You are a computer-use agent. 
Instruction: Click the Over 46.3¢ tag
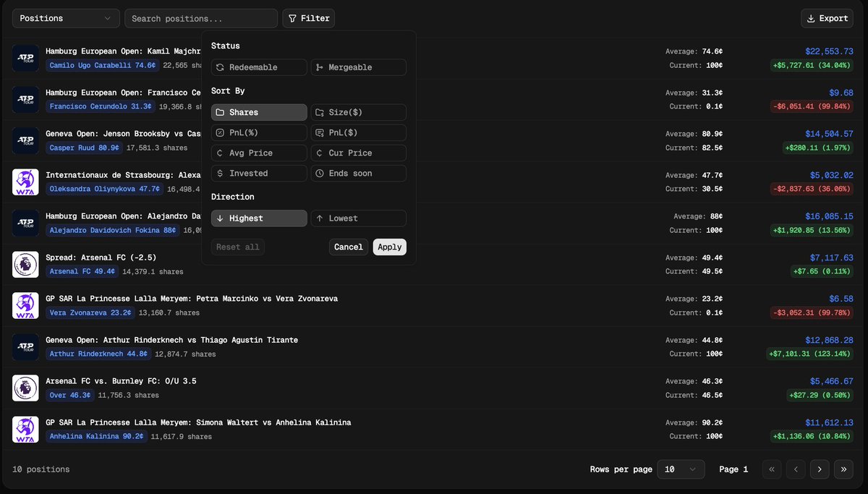point(70,395)
